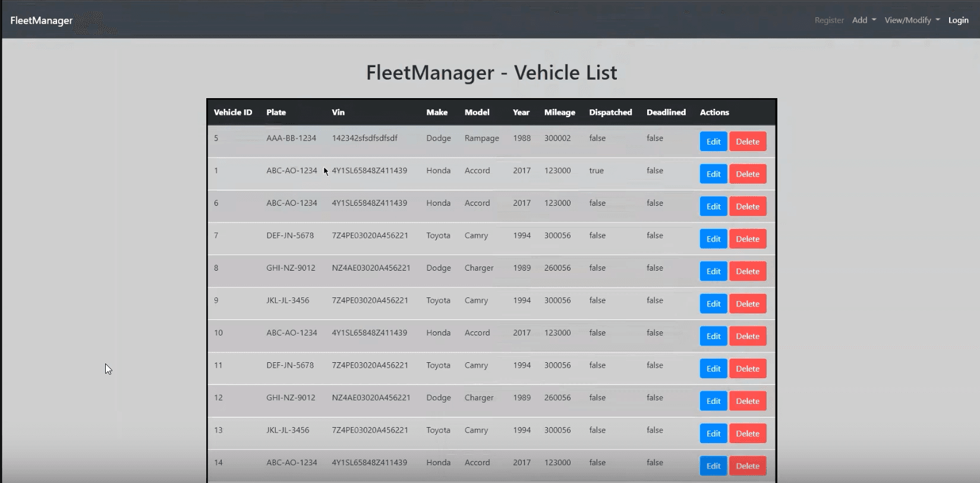Delete vehicle ID 5 (Dodge Rampage)
This screenshot has height=483, width=980.
click(748, 142)
